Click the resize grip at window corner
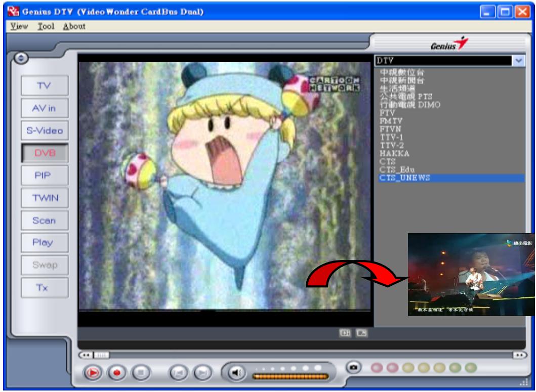The width and height of the screenshot is (536, 392). click(524, 382)
